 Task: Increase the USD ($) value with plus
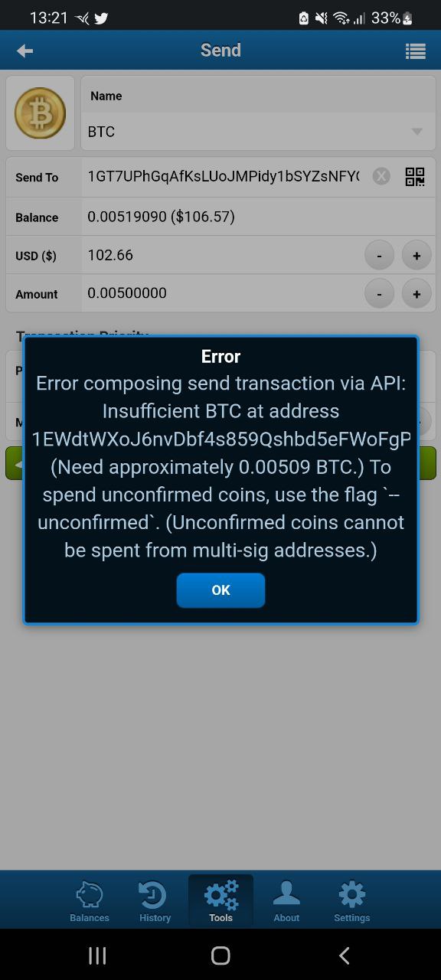coord(416,255)
